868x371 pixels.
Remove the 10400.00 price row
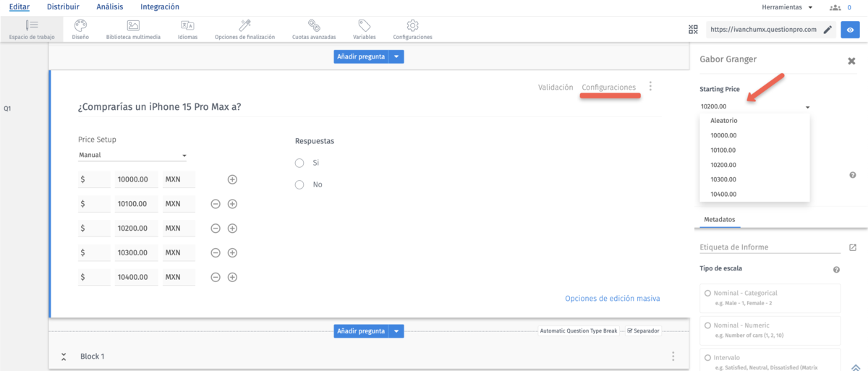(215, 277)
